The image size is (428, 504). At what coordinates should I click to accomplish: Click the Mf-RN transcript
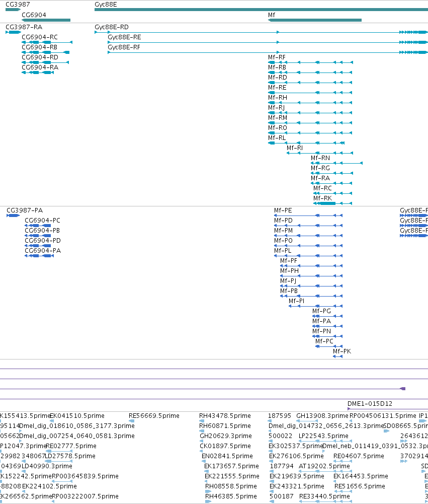[337, 163]
